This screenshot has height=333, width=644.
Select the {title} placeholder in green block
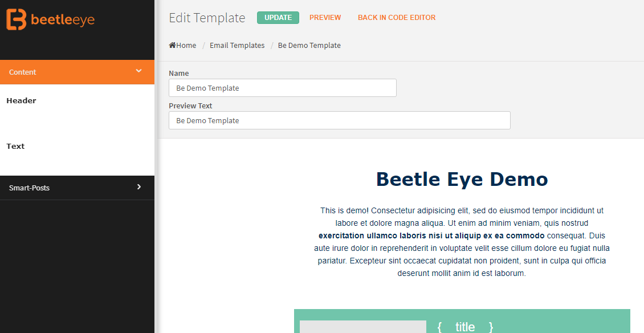[466, 327]
